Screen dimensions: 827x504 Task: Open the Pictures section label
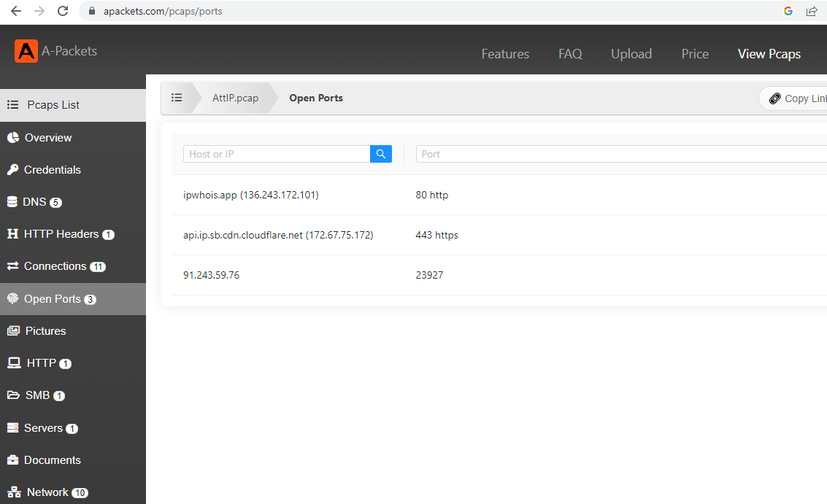46,331
